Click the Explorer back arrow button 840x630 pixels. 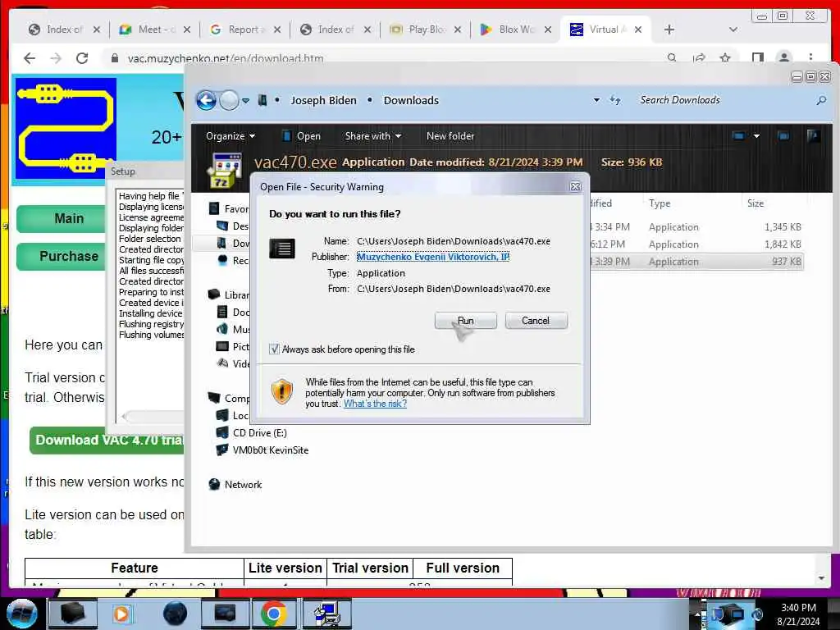point(206,100)
